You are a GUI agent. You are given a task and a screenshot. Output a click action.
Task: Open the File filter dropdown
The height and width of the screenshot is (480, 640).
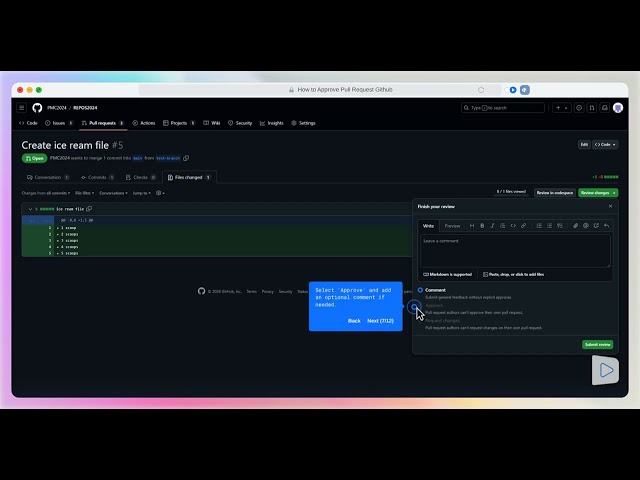click(x=84, y=193)
